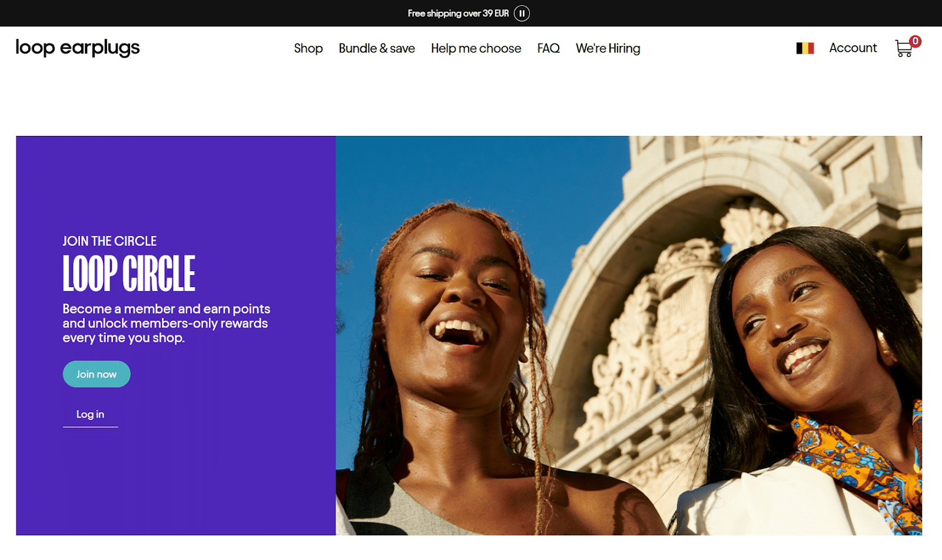Image resolution: width=942 pixels, height=560 pixels.
Task: Open the shopping cart
Action: tap(904, 48)
